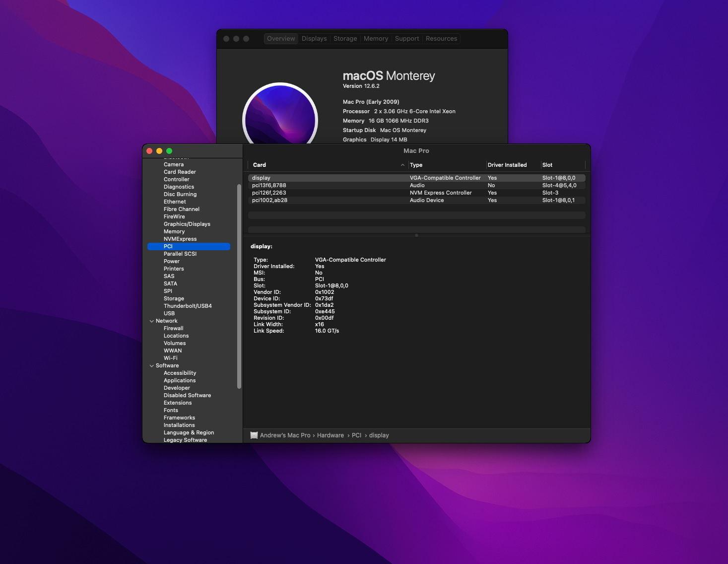This screenshot has height=564, width=728.
Task: Select the NVM Express Controller row
Action: pos(417,193)
